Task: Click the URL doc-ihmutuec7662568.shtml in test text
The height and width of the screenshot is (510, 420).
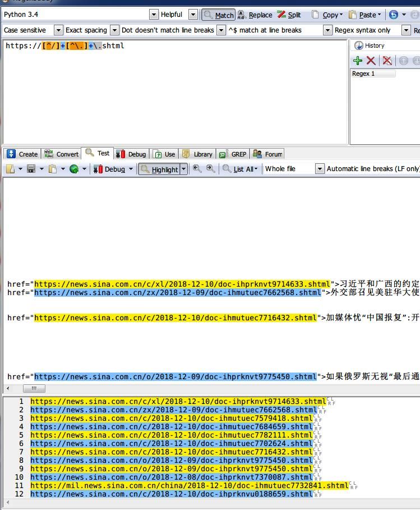Action: point(178,292)
